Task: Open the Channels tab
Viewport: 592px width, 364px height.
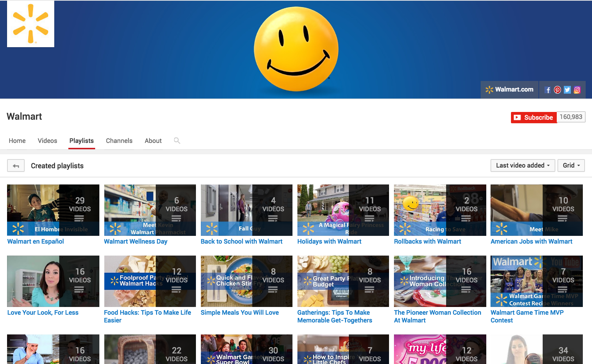Action: (119, 141)
